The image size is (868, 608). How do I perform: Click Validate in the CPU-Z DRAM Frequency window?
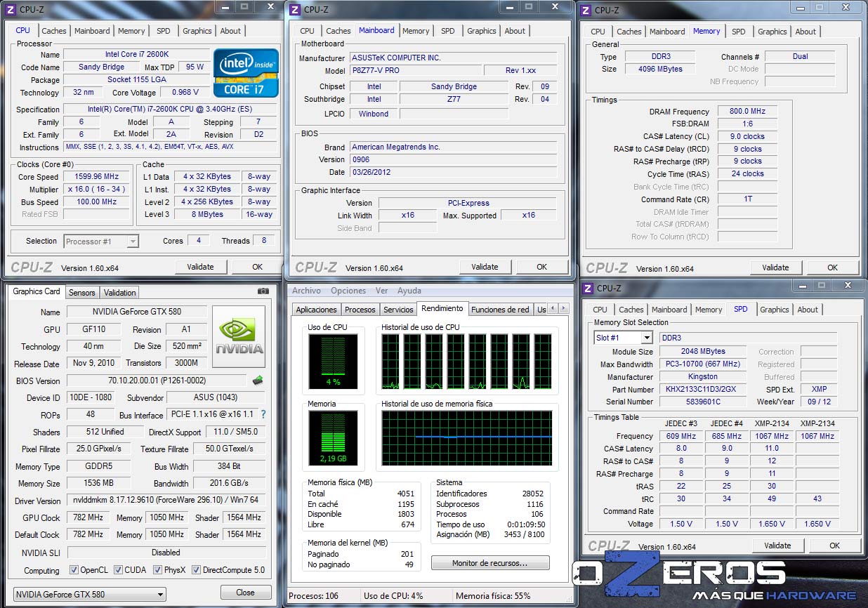[x=775, y=267]
